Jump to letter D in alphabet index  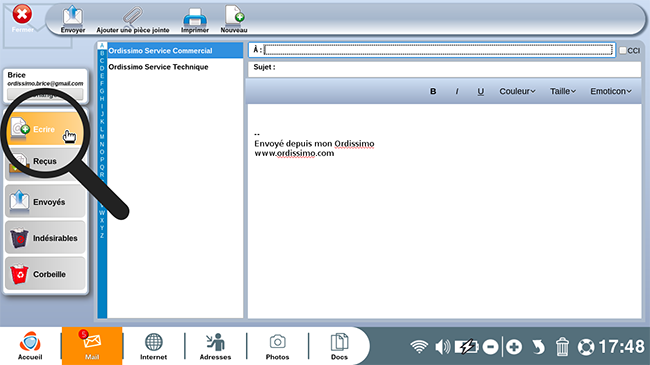click(x=102, y=68)
